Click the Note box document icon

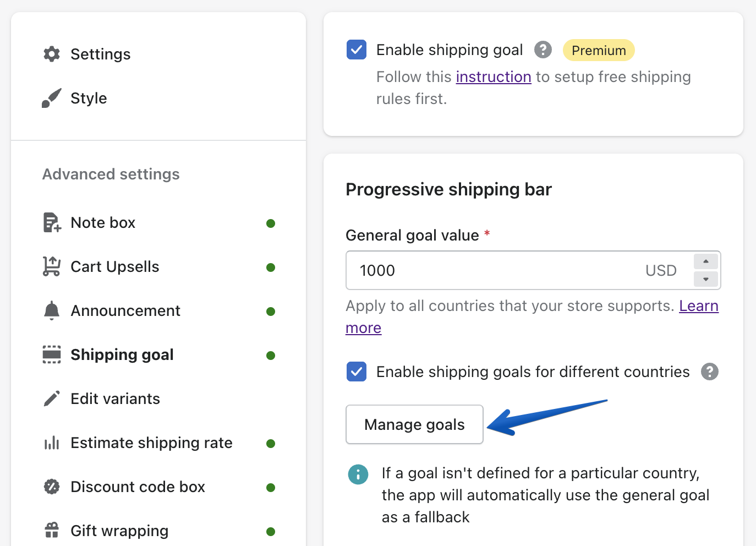pos(52,223)
